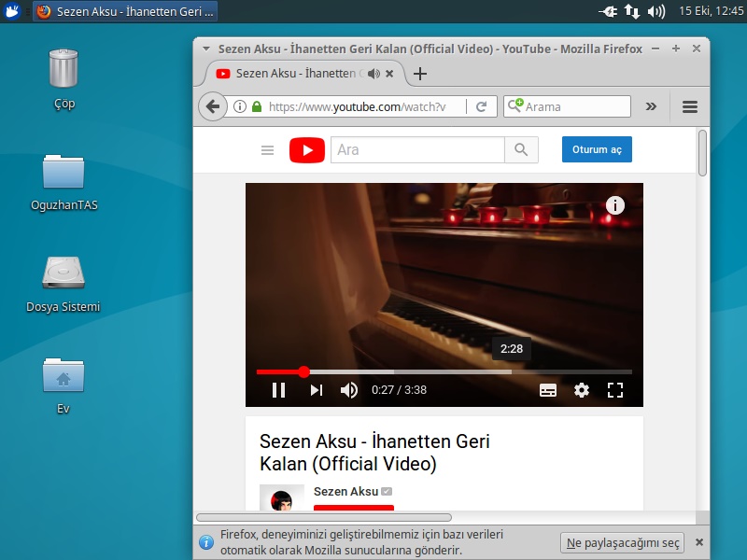Click the panel clock 15 Eki, 12:45
The image size is (747, 560).
pyautogui.click(x=712, y=11)
